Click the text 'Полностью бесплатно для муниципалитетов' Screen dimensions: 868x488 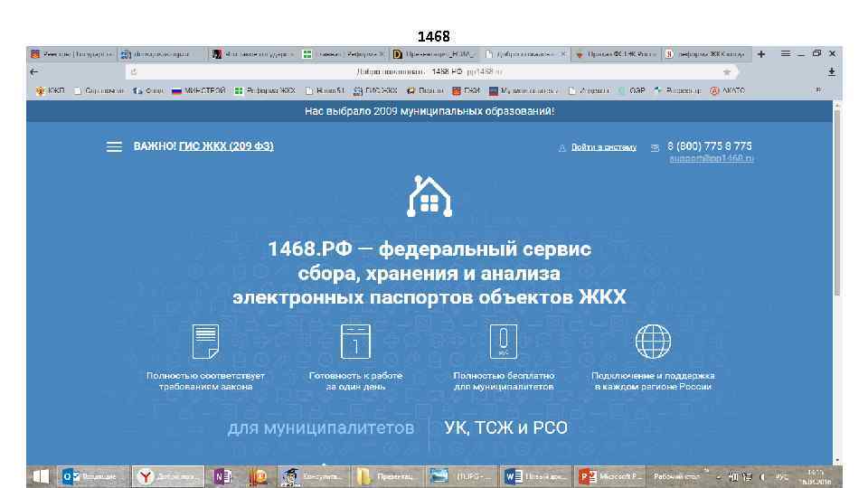point(504,381)
